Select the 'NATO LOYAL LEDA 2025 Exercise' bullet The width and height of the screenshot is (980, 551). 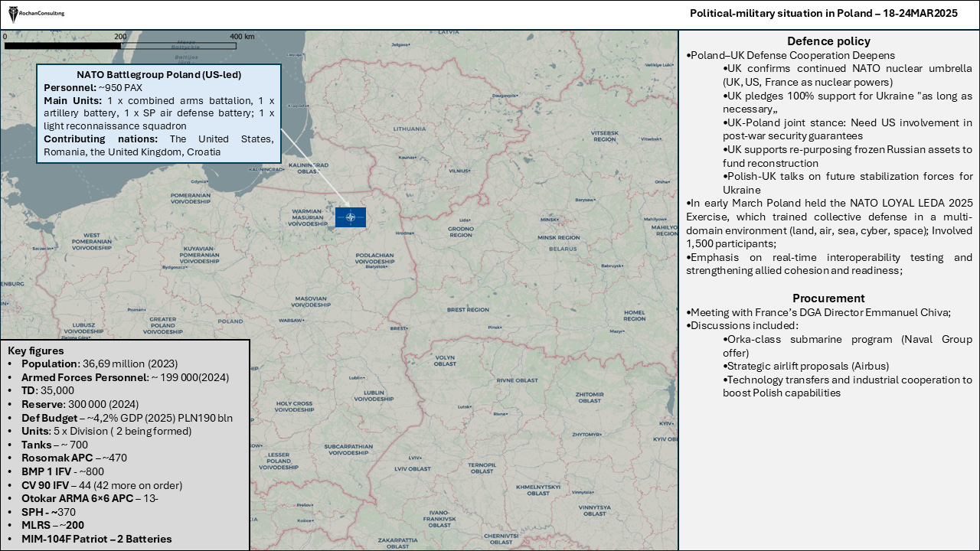829,223
